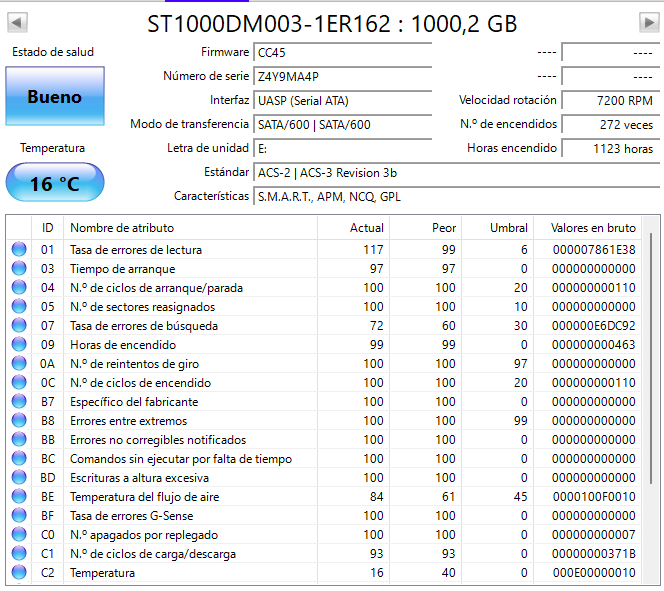The height and width of the screenshot is (591, 664).
Task: Click the Características field S.M.A.R.T., APM
Action: click(456, 197)
